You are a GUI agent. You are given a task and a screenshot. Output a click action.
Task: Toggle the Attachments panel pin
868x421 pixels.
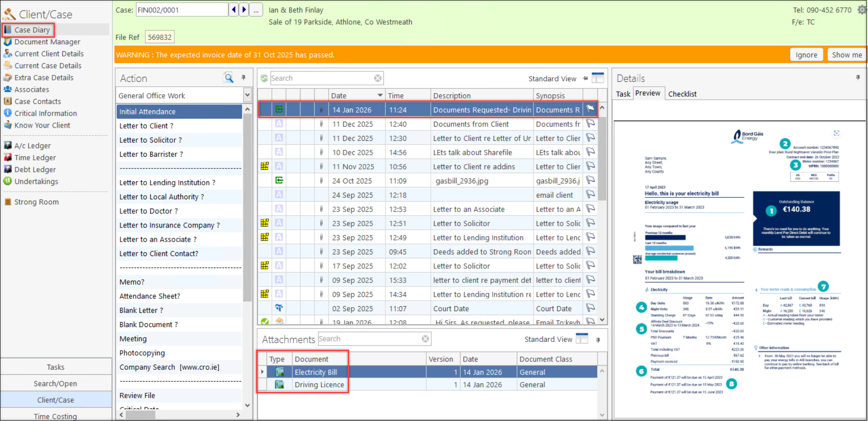(x=598, y=340)
